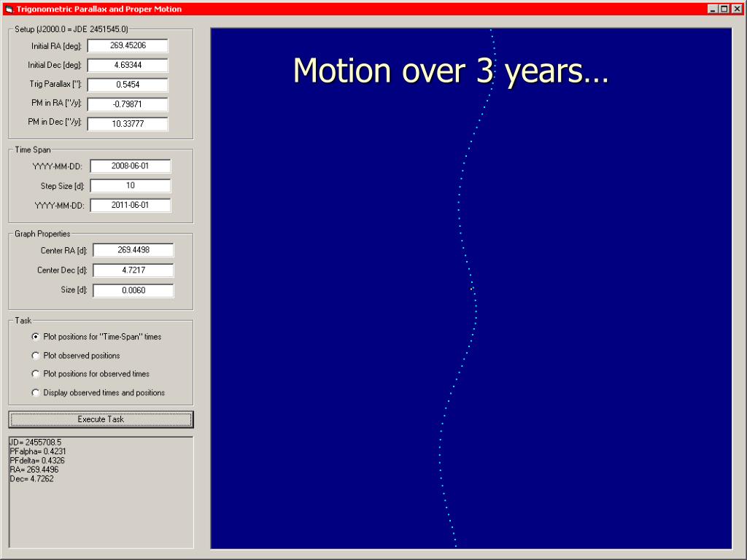Click the window title 'Trigonometric Parallax and Proper Motion'

99,9
